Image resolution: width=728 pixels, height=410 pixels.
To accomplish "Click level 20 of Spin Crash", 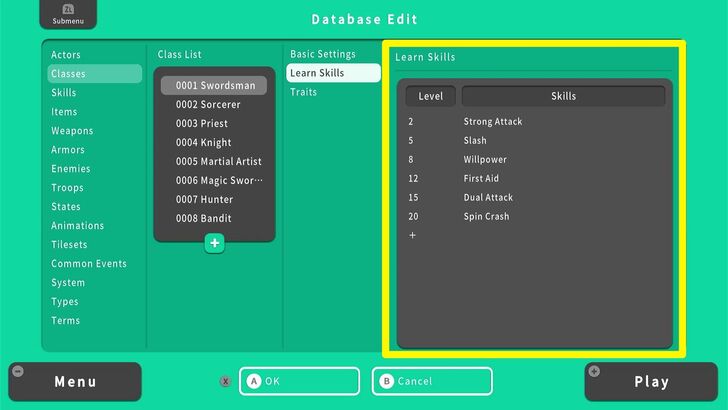I will [413, 217].
